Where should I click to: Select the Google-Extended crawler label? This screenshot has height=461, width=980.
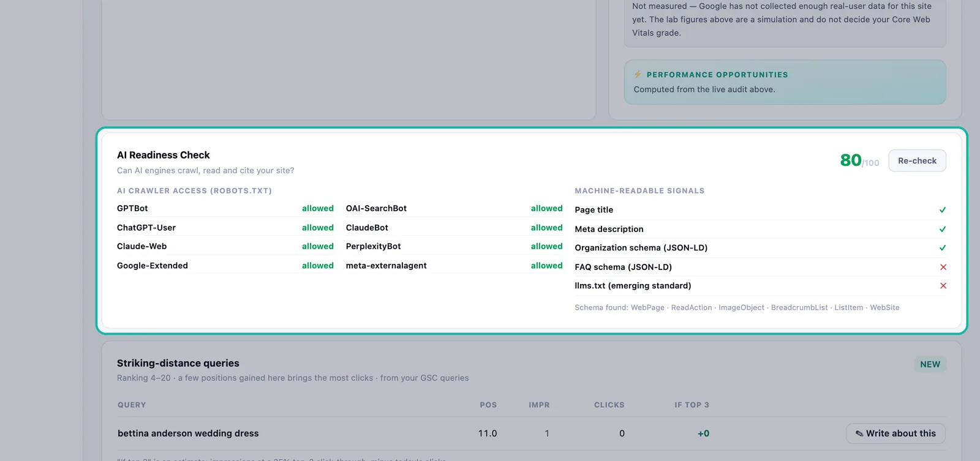click(153, 266)
